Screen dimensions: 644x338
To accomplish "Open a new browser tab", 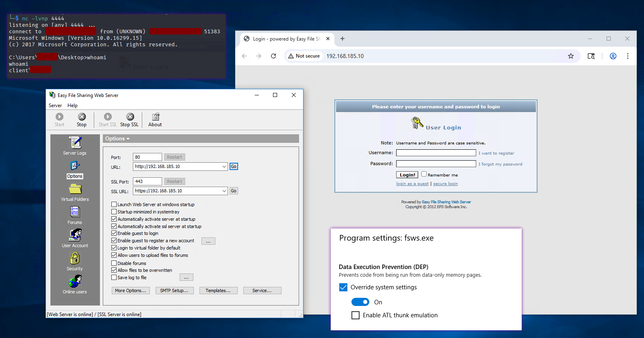I will 343,39.
